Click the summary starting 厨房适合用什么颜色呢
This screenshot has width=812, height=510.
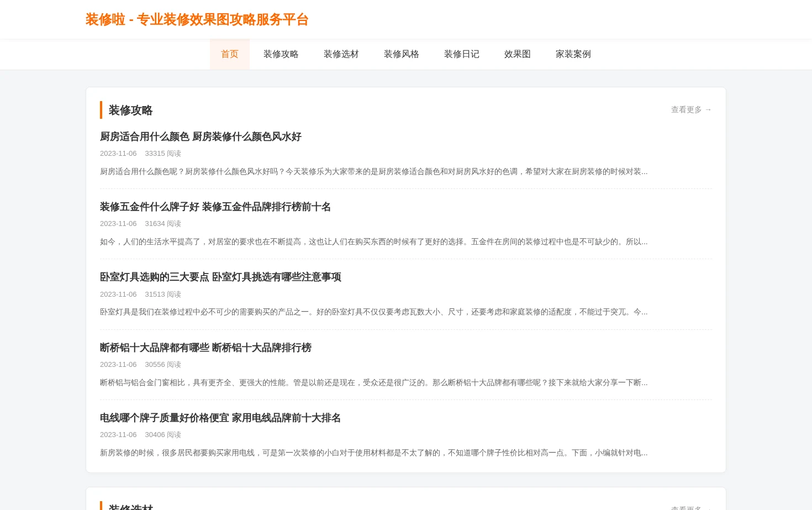pos(374,172)
